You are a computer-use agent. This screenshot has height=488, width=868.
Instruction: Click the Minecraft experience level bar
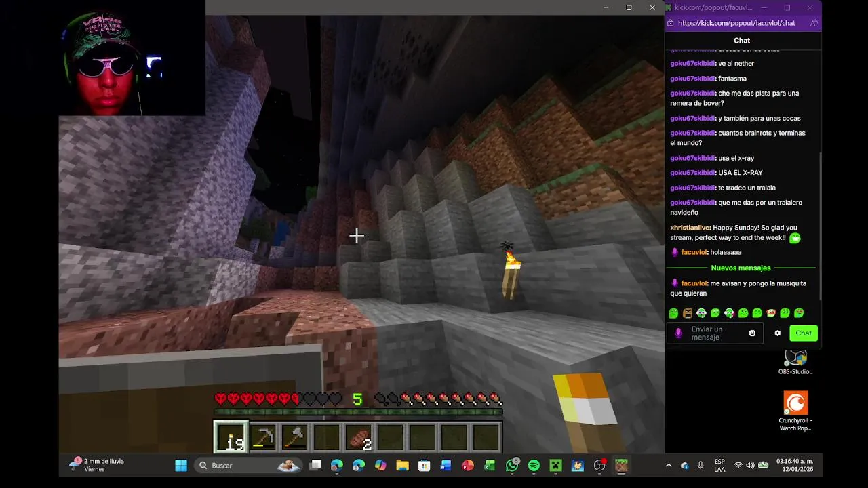(358, 411)
